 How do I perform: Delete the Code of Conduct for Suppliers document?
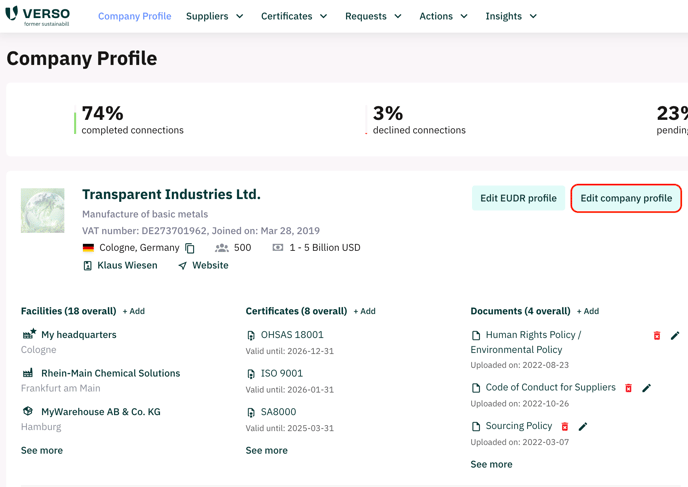pos(628,388)
